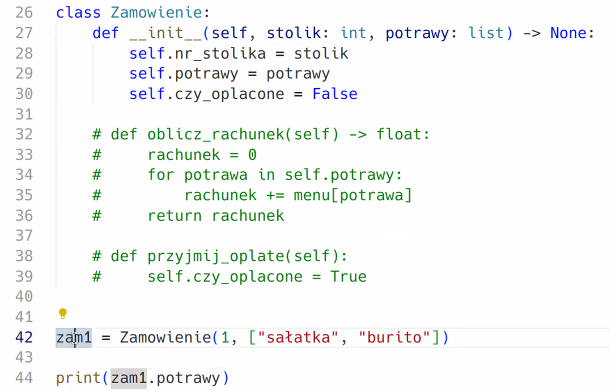This screenshot has width=610, height=391.
Task: Click the highlighted zam1 variable on line 42
Action: 74,337
